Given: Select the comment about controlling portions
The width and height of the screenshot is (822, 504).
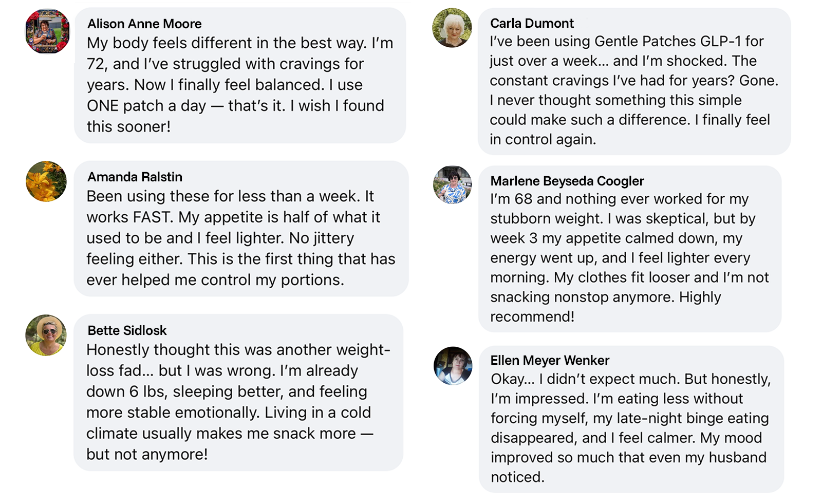Looking at the screenshot, I should tap(240, 238).
